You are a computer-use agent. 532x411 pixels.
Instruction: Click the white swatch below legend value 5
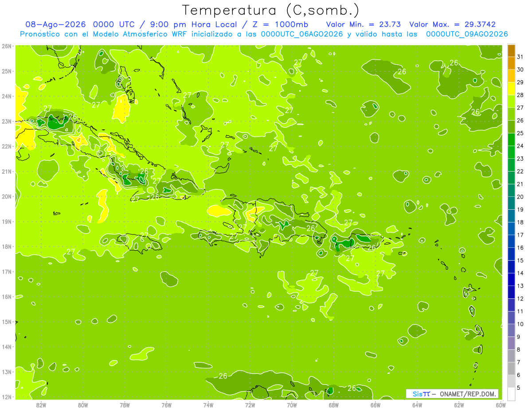(x=511, y=394)
